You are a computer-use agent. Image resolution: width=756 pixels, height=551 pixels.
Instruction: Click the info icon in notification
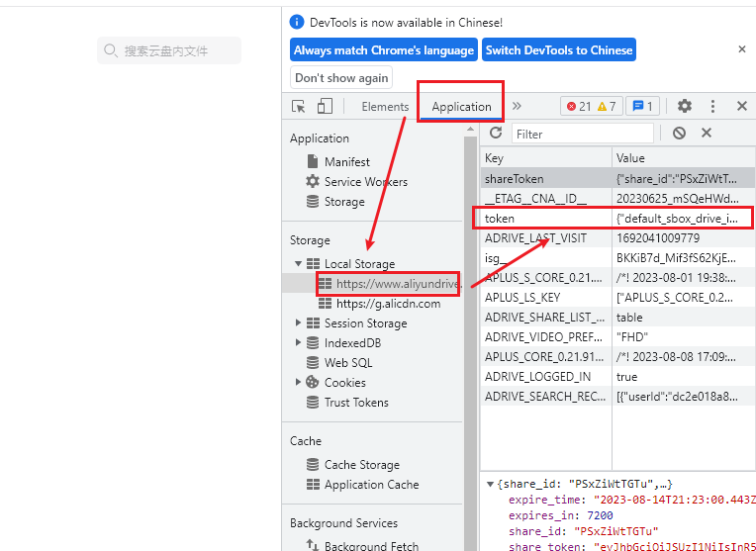297,22
